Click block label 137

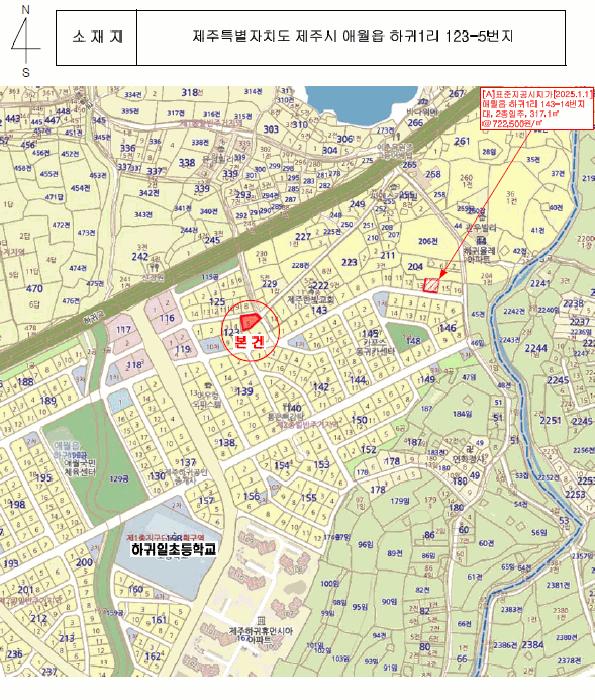click(x=187, y=462)
